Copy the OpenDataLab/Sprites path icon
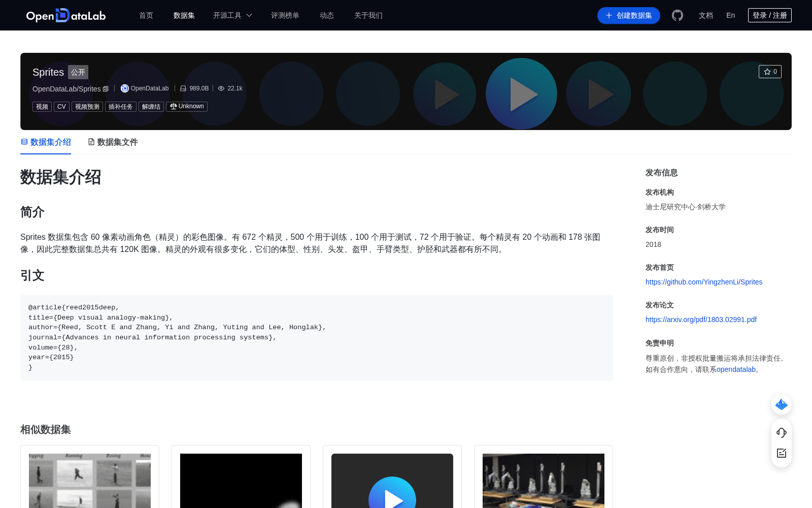 (106, 89)
